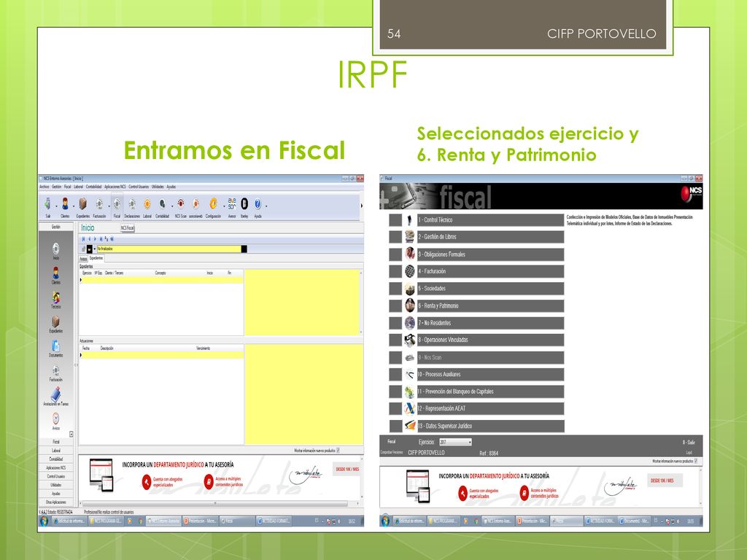747x560 pixels.
Task: Select 6 - Renta y Patrimonio
Action: click(490, 306)
